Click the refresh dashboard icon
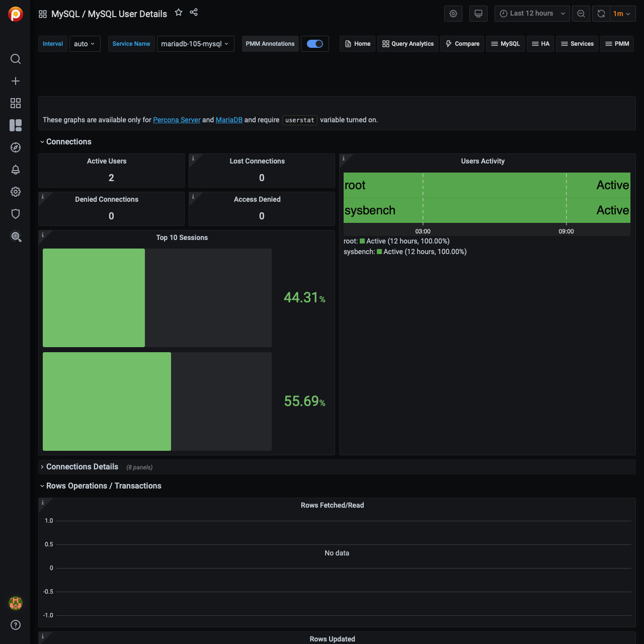 pos(601,14)
